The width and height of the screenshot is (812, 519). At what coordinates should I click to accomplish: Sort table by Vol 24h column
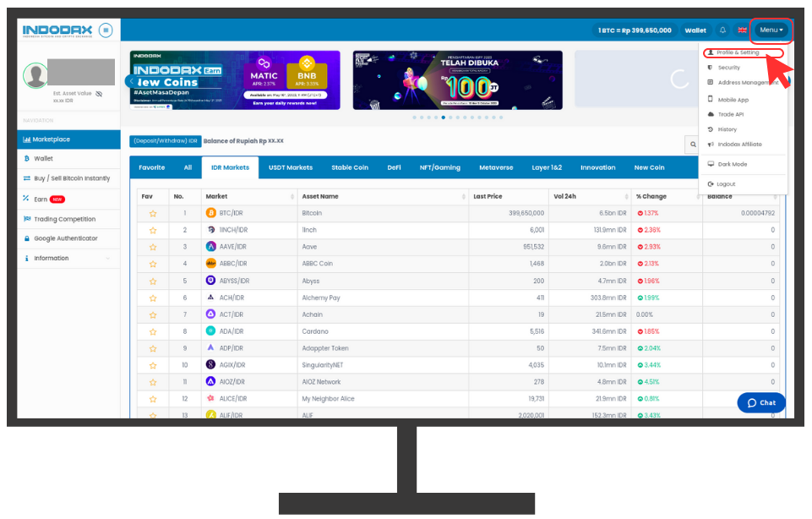click(x=590, y=196)
